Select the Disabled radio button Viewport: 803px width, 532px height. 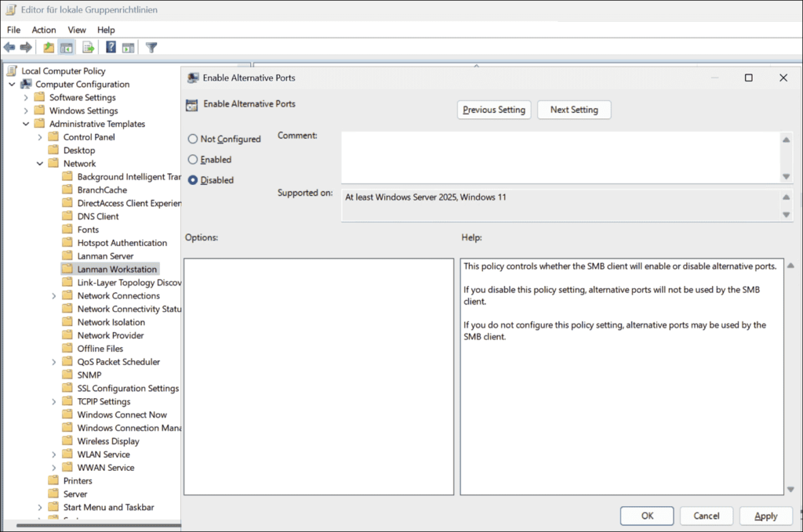click(193, 180)
